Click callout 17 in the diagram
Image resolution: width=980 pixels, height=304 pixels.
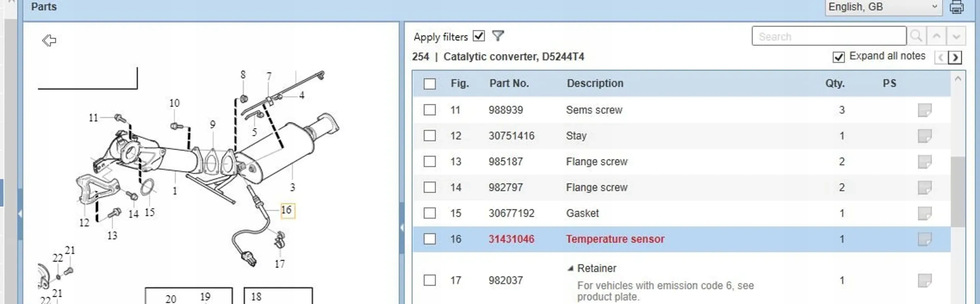tap(279, 264)
